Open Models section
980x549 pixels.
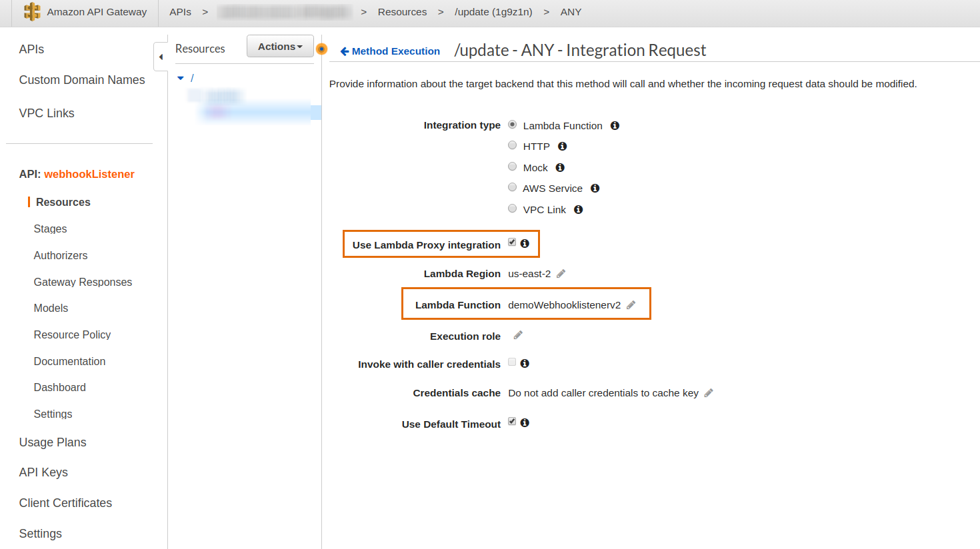click(51, 308)
